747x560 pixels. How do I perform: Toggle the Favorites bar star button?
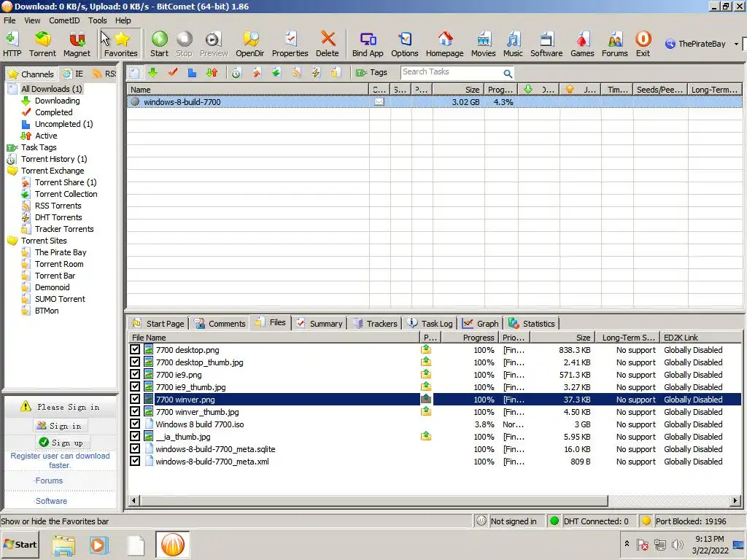(121, 44)
